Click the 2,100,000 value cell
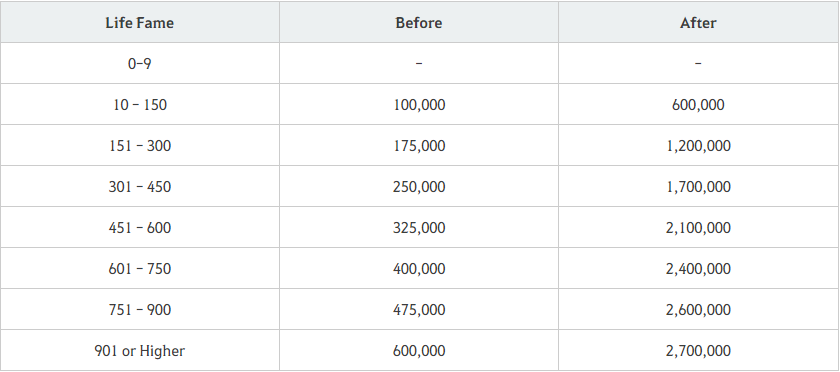Image resolution: width=840 pixels, height=372 pixels. click(699, 227)
